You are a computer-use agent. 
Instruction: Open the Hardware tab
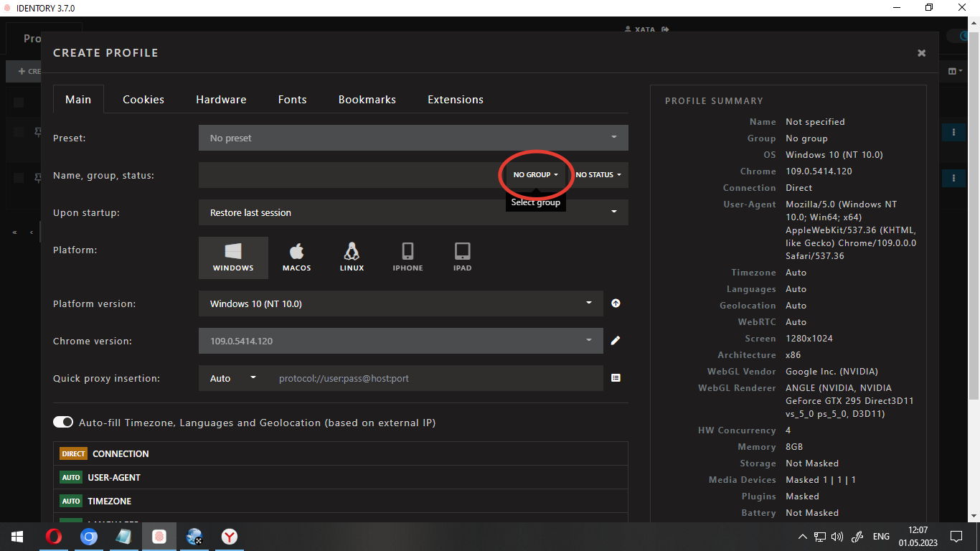(x=221, y=100)
